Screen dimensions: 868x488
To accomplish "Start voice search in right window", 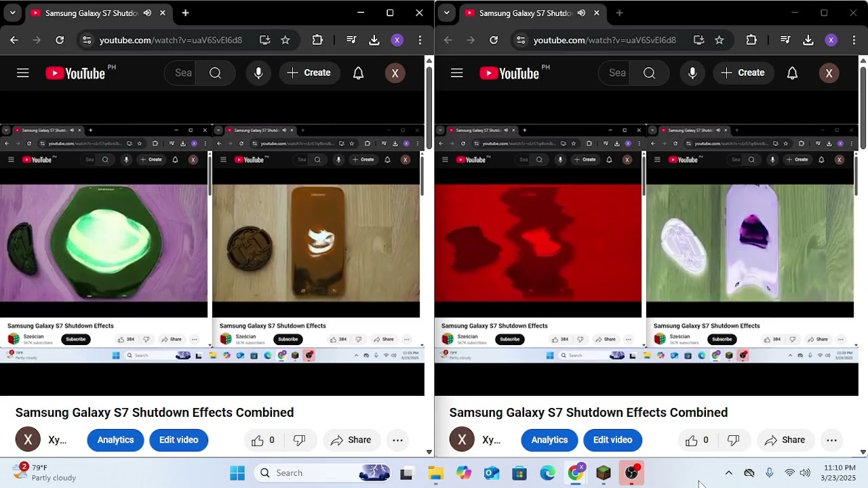I will click(692, 73).
